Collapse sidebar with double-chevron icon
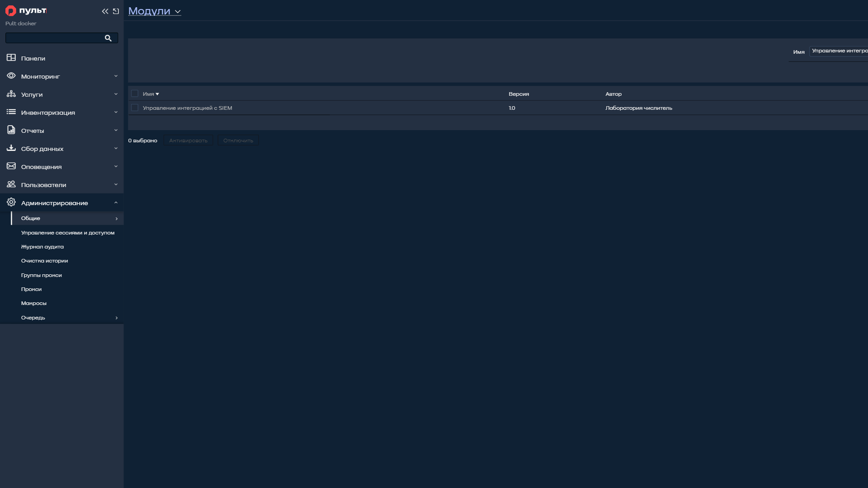 [x=105, y=11]
